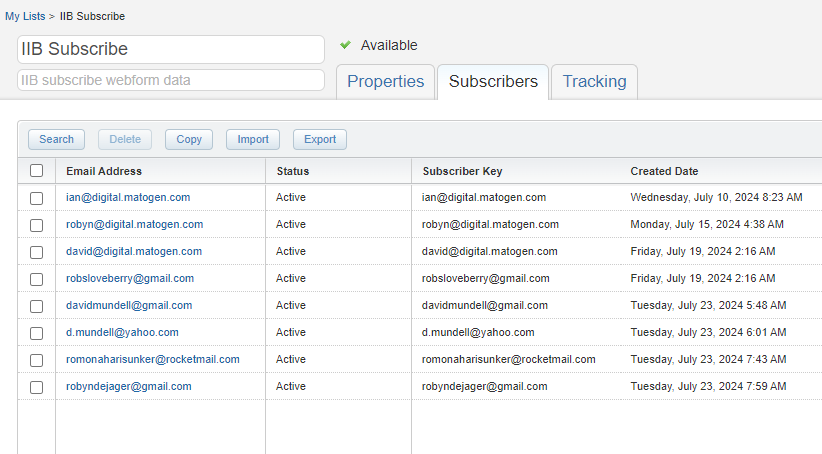Open robyn@digital.matogen.com email link

click(x=134, y=224)
